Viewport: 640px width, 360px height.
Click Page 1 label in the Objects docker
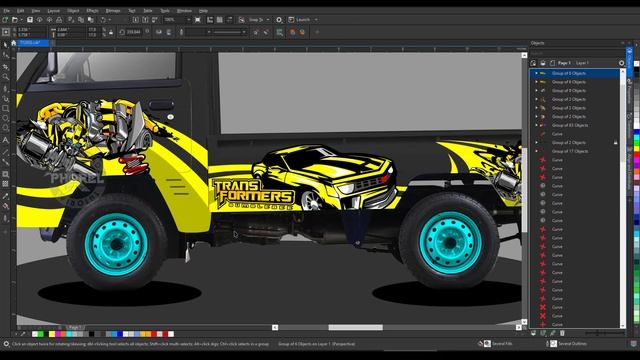pos(564,63)
